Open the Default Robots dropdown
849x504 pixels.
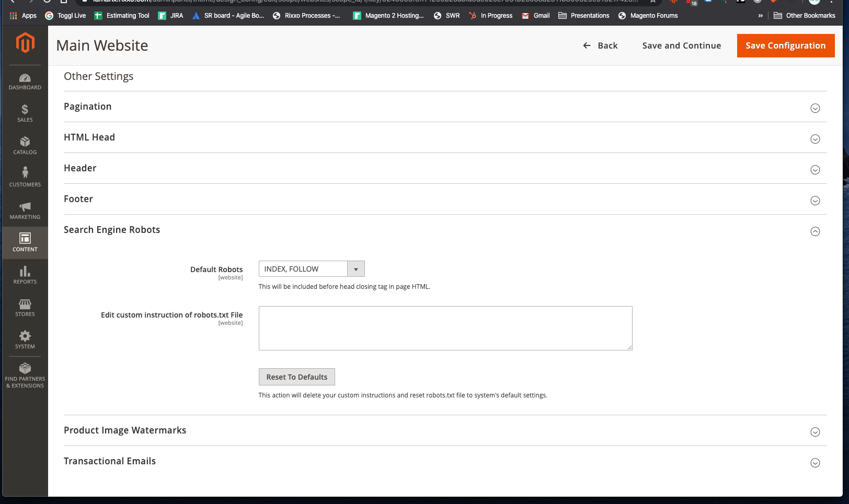point(355,268)
